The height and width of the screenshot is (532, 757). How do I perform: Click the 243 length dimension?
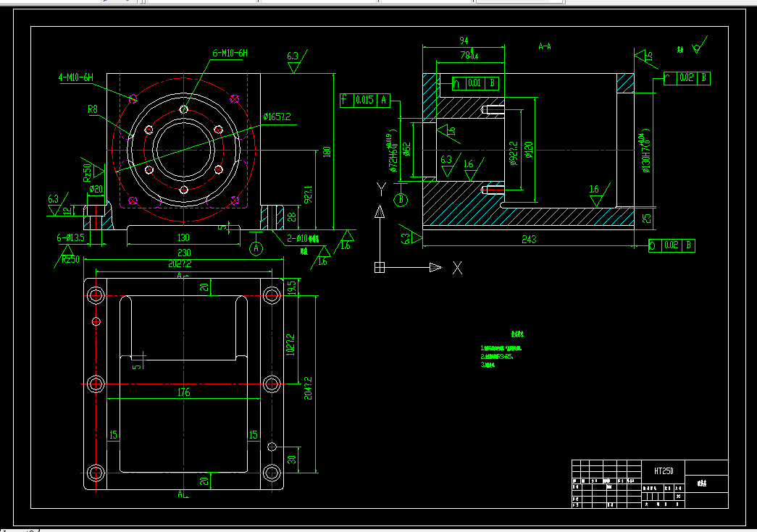529,240
